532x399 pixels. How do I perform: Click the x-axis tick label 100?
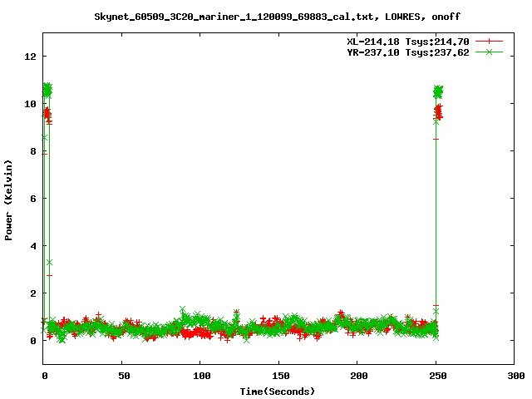pyautogui.click(x=201, y=376)
